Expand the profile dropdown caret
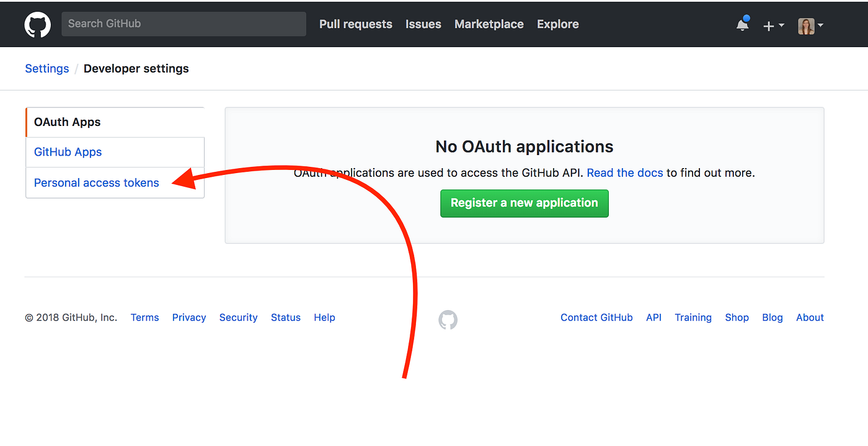868x446 pixels. (821, 26)
